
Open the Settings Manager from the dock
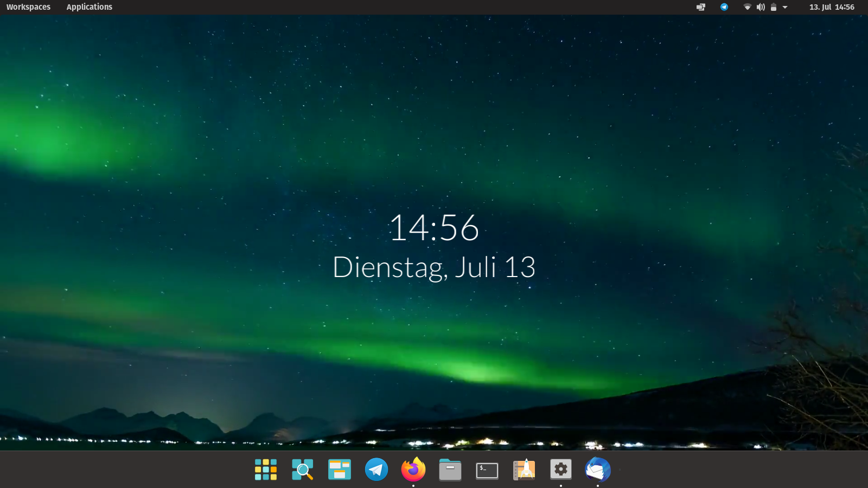pyautogui.click(x=560, y=470)
